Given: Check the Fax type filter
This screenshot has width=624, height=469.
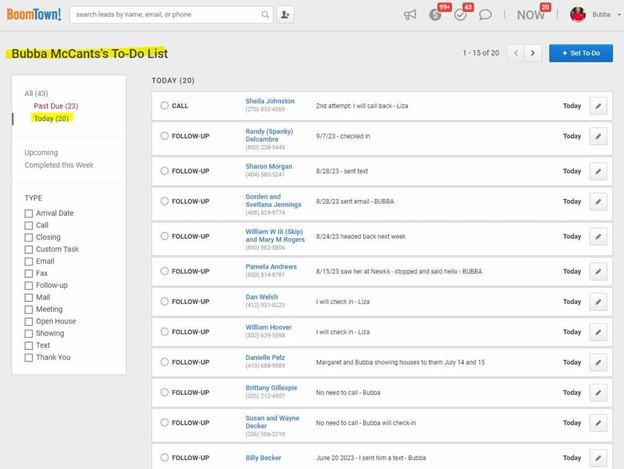Looking at the screenshot, I should (29, 274).
